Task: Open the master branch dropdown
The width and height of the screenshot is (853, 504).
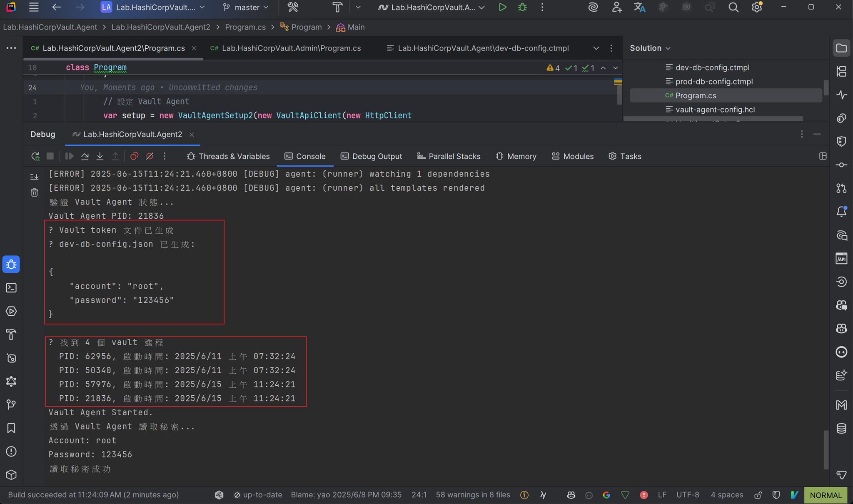Action: (246, 7)
